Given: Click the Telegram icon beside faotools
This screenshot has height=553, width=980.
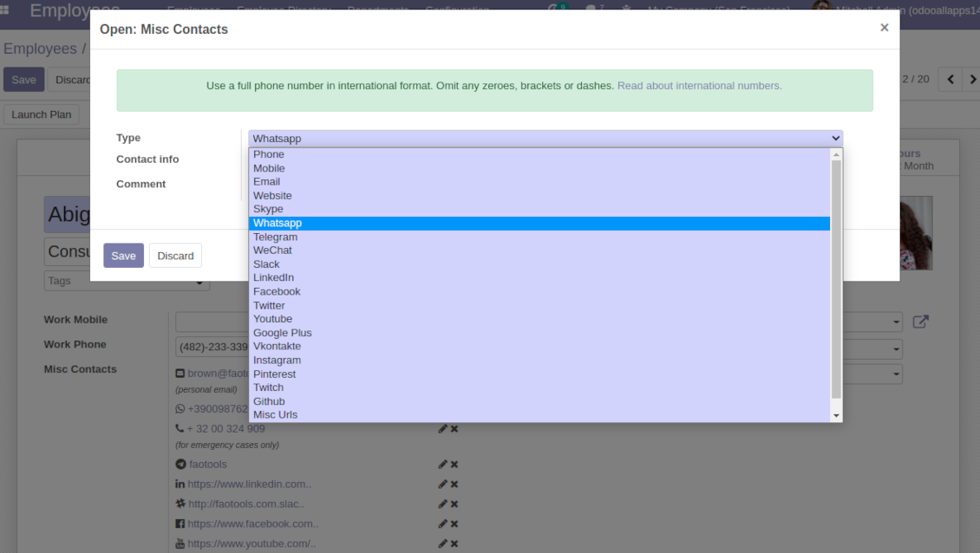Looking at the screenshot, I should (180, 465).
